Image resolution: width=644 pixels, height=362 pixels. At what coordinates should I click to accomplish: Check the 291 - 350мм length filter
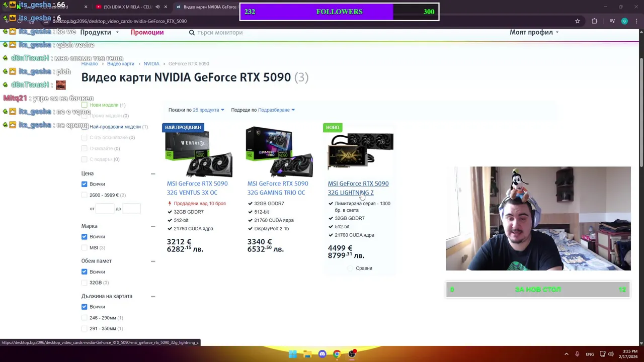pyautogui.click(x=84, y=328)
